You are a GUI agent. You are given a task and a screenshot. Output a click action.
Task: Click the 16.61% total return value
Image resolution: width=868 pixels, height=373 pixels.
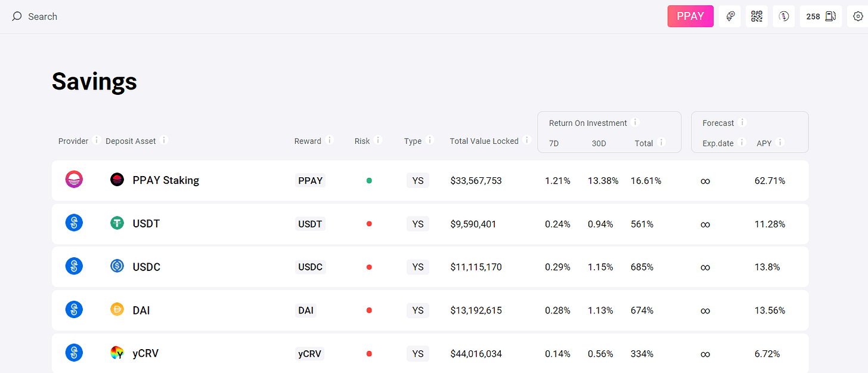point(646,180)
